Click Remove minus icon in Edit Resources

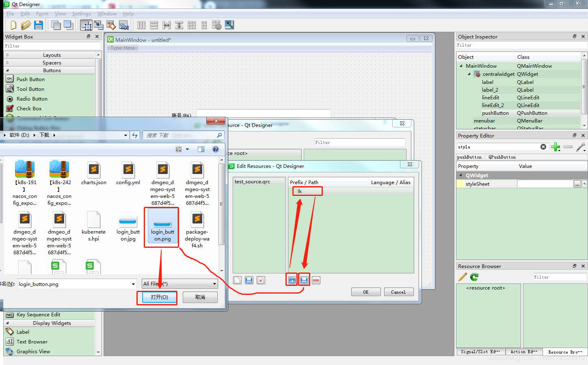coord(316,280)
